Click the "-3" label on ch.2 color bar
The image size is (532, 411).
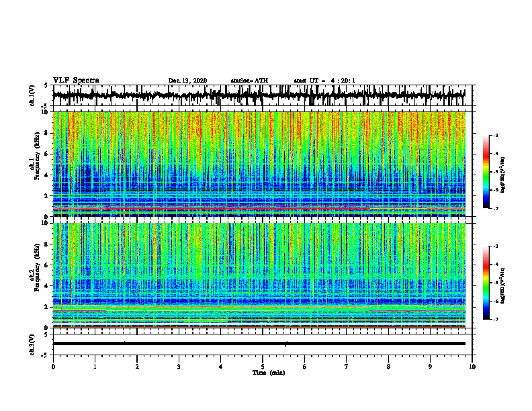pyautogui.click(x=496, y=246)
